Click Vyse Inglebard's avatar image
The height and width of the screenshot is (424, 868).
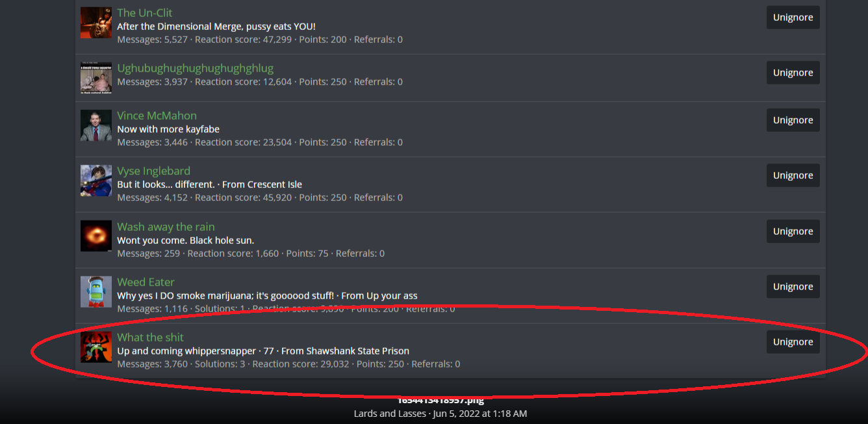tap(96, 181)
